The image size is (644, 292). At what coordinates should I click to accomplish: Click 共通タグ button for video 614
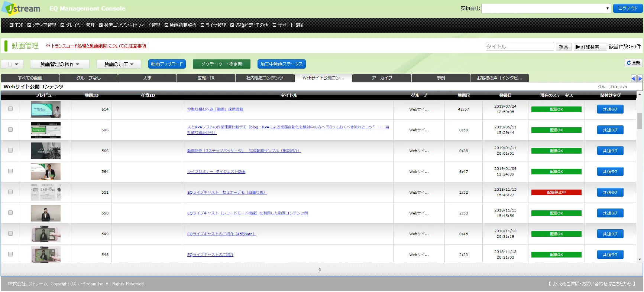[x=610, y=109]
